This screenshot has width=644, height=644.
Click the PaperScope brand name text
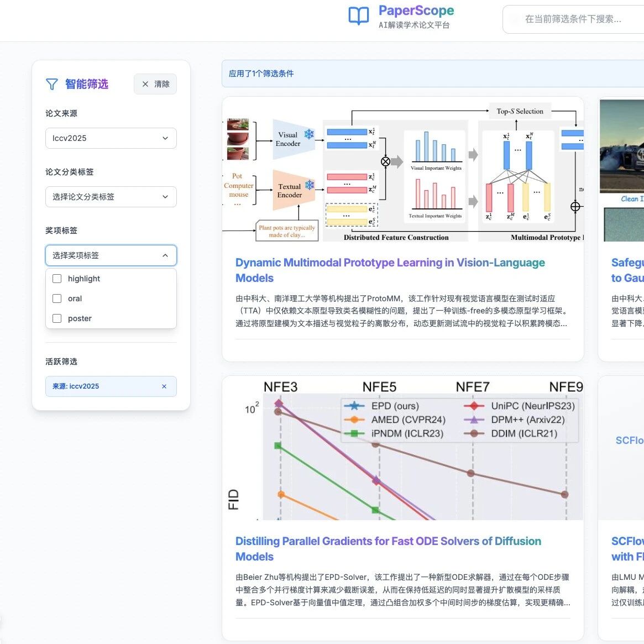416,11
